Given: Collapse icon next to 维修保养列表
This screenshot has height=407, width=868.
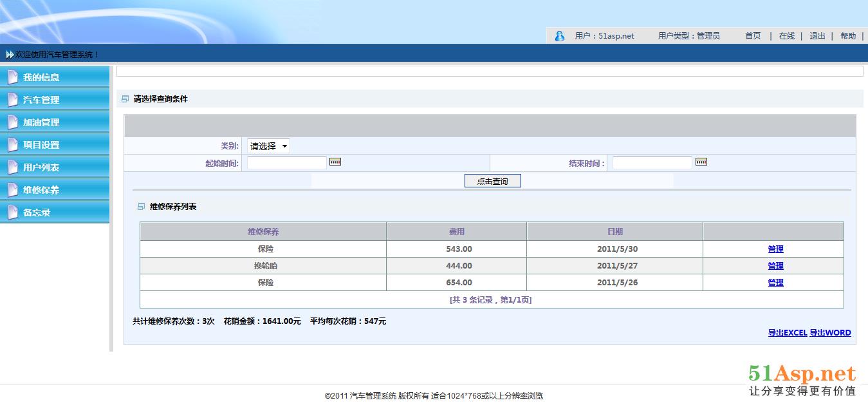Looking at the screenshot, I should 142,207.
